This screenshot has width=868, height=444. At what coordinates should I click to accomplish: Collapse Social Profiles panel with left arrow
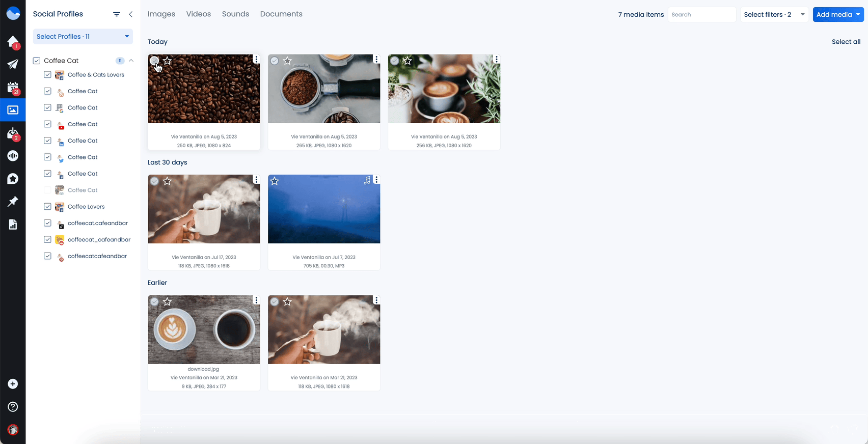(x=131, y=14)
